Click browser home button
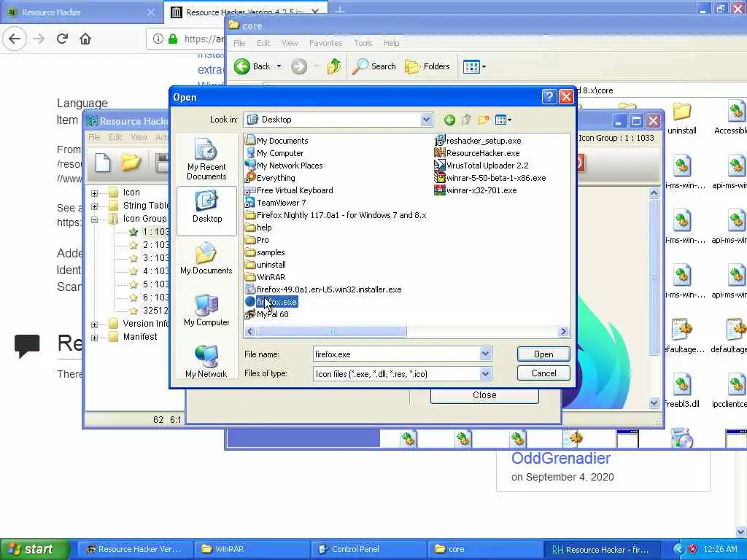 (85, 39)
